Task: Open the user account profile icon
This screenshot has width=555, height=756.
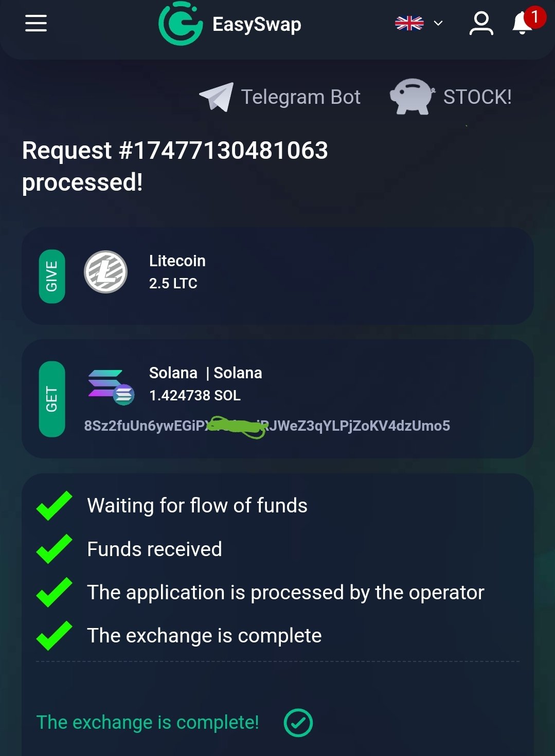Action: 481,24
